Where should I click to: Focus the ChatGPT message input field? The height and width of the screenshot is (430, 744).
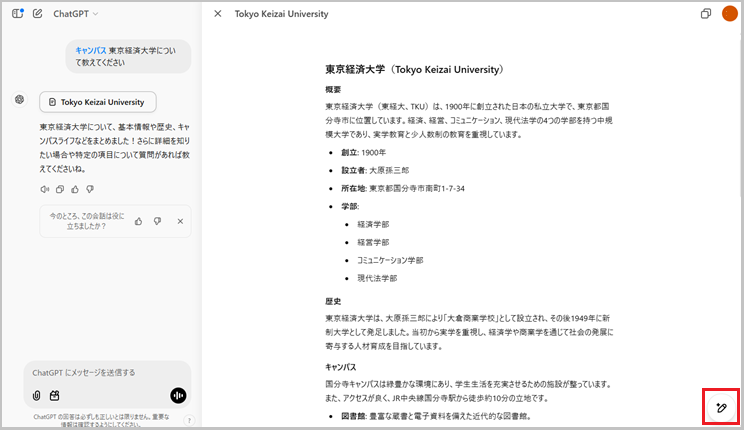pyautogui.click(x=107, y=373)
